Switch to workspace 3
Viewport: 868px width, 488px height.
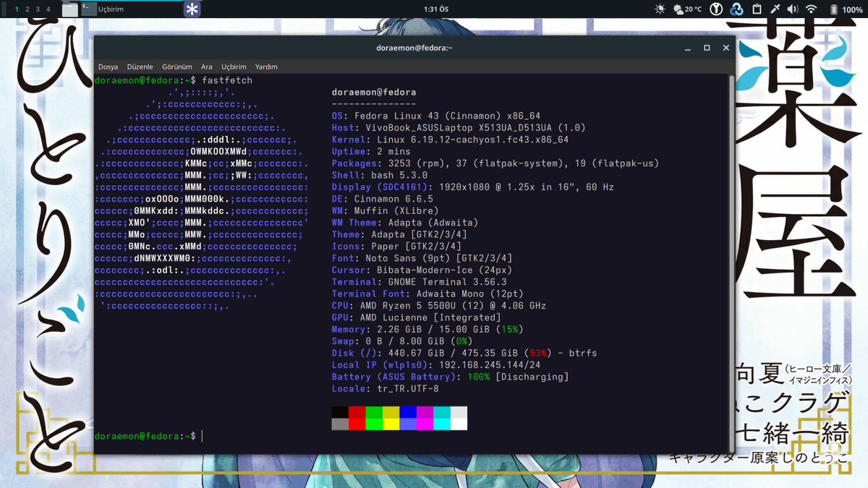(38, 9)
